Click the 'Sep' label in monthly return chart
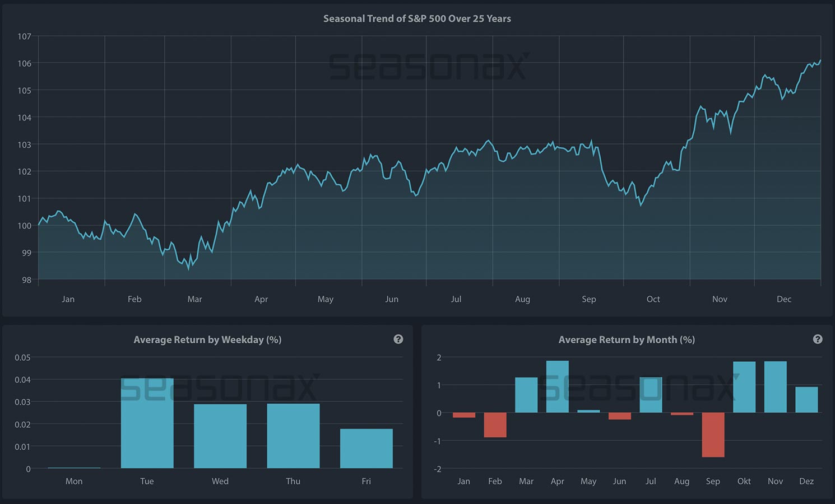The image size is (835, 504). pyautogui.click(x=713, y=481)
